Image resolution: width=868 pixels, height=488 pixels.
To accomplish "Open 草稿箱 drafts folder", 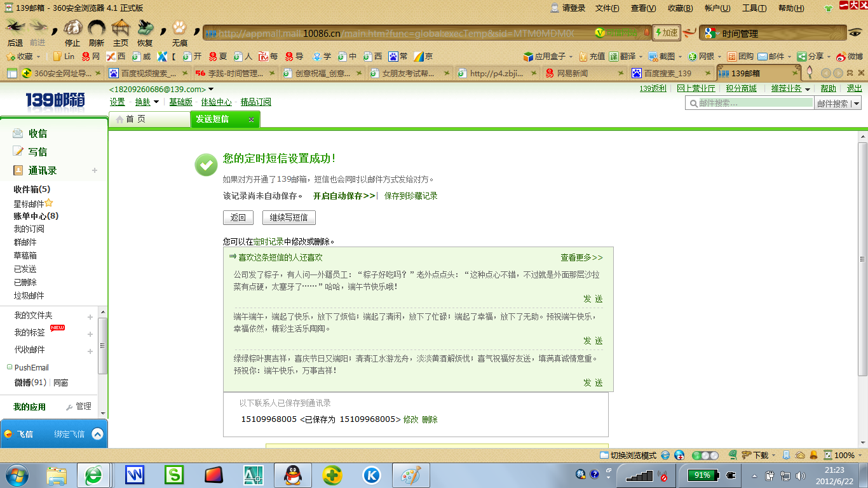I will 25,255.
